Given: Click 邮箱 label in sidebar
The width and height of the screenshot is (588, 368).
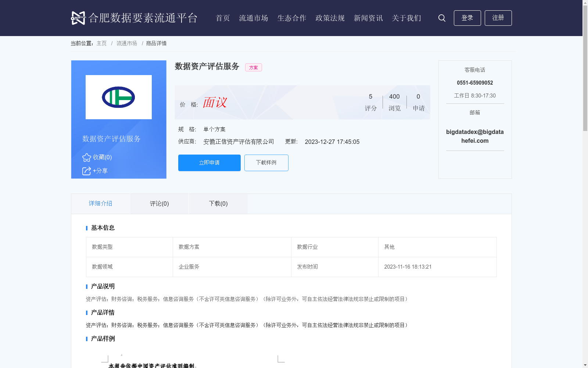Looking at the screenshot, I should (x=475, y=113).
